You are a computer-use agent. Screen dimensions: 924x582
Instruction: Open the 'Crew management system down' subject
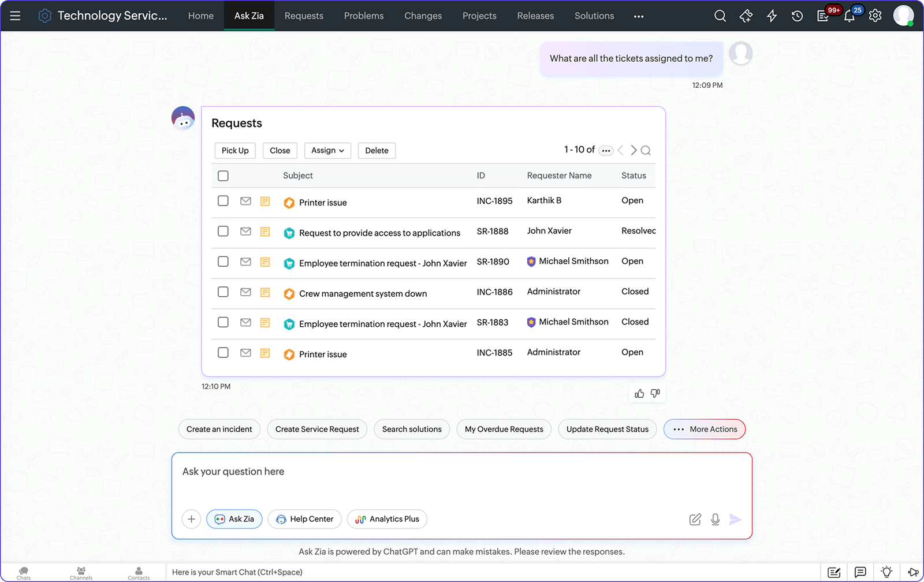(x=363, y=293)
